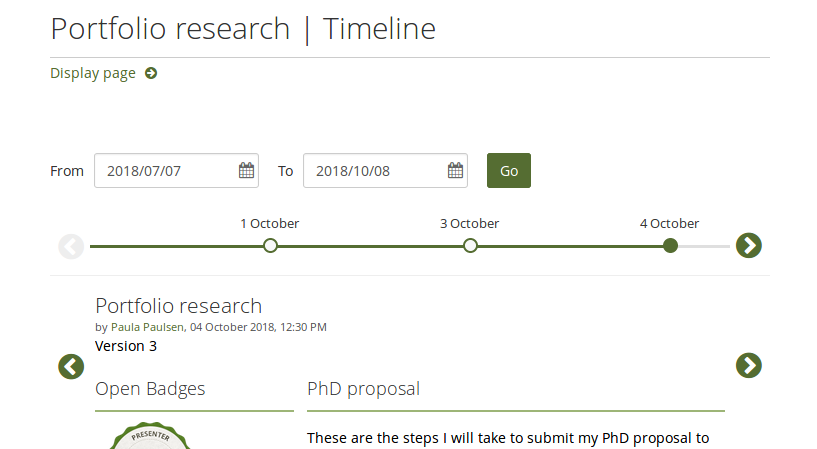Click the Open Badges block heading

click(x=150, y=389)
